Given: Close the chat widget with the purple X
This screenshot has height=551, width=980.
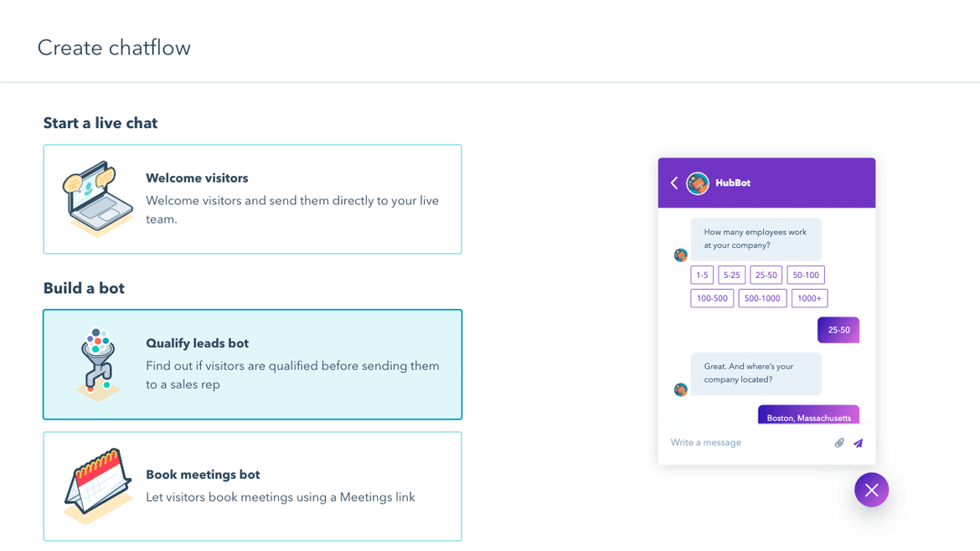Looking at the screenshot, I should point(871,490).
